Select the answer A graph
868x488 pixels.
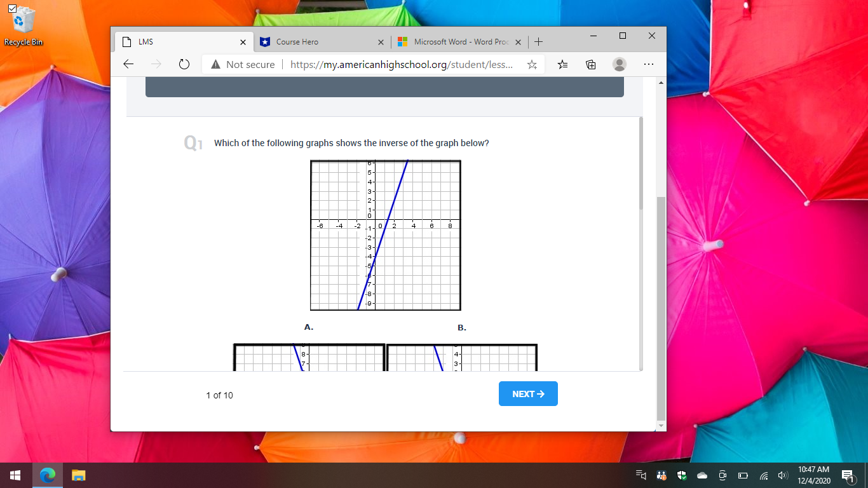pos(309,357)
